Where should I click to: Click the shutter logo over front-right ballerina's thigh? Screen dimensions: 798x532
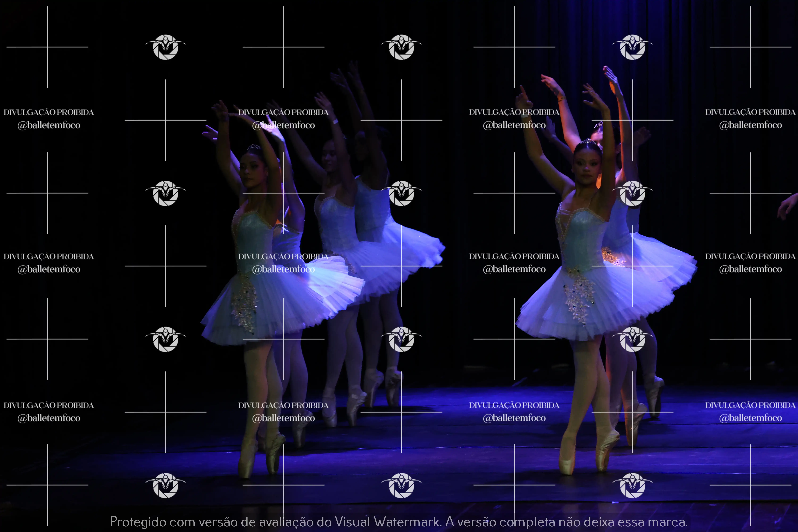tap(632, 339)
